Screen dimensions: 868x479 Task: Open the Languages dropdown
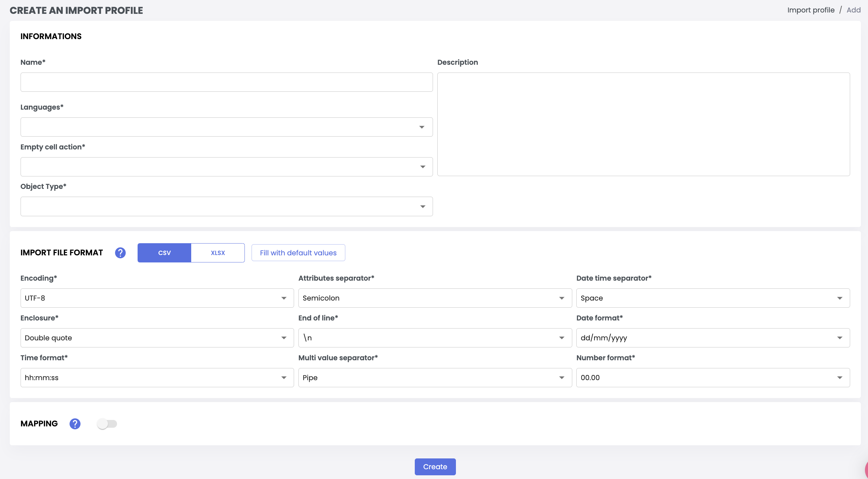pos(226,127)
